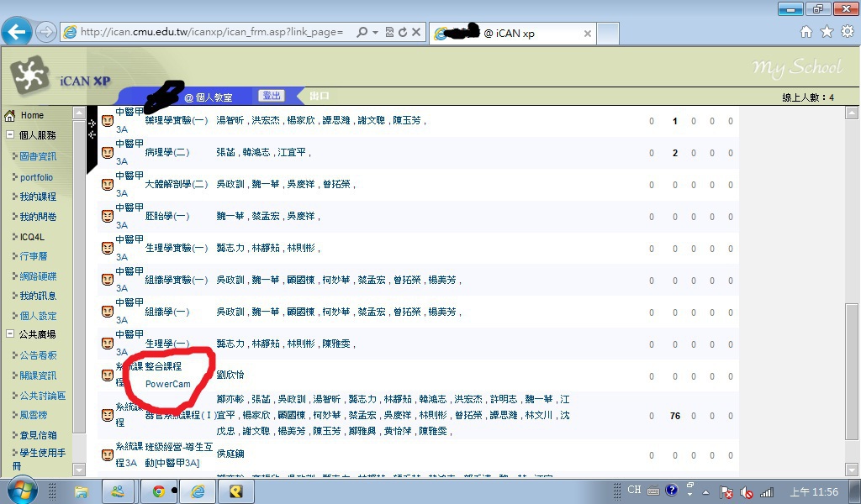Image resolution: width=861 pixels, height=504 pixels.
Task: Open the 胚胎學(一) course link
Action: [x=167, y=216]
